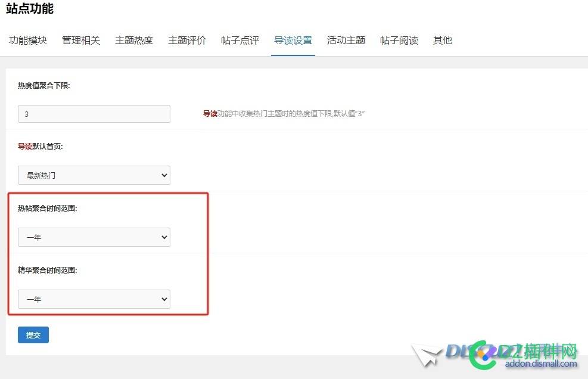Open the 帖子点评 tab

tap(239, 40)
